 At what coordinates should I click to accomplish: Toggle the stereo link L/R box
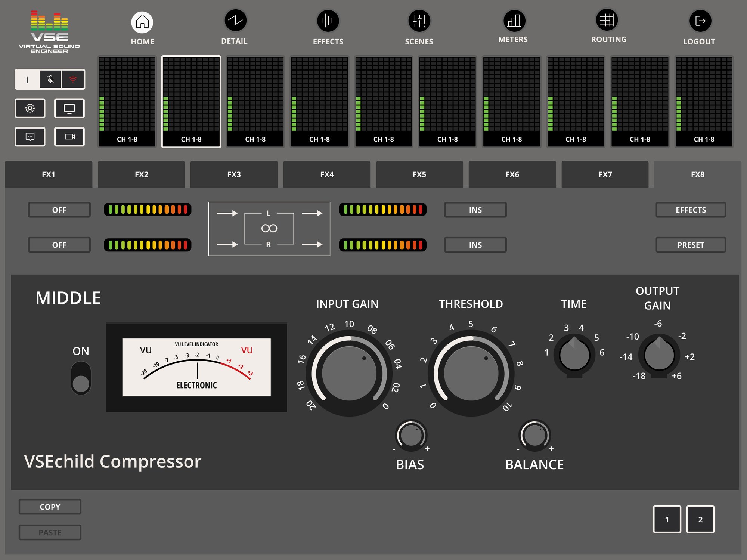269,229
